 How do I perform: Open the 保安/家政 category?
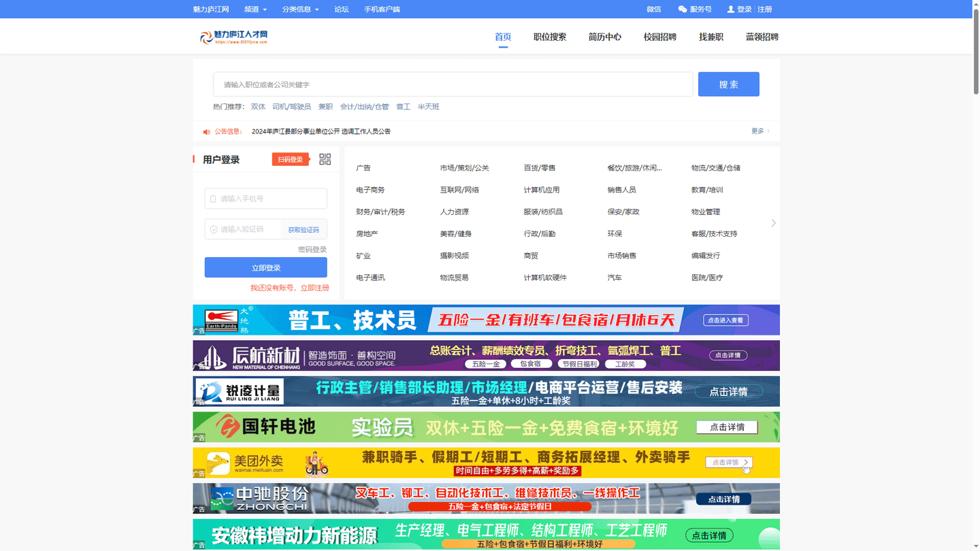tap(623, 212)
